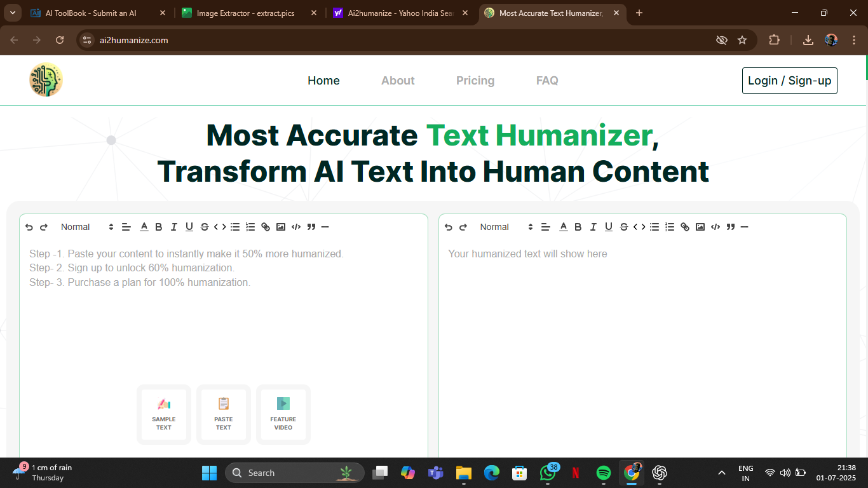The width and height of the screenshot is (868, 488).
Task: Toggle underline in the right output editor
Action: (609, 227)
